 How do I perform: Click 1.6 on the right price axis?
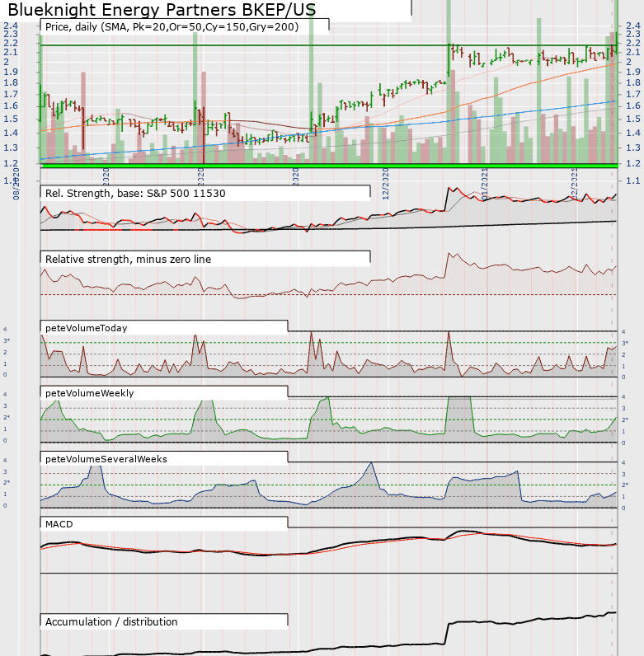click(x=633, y=105)
